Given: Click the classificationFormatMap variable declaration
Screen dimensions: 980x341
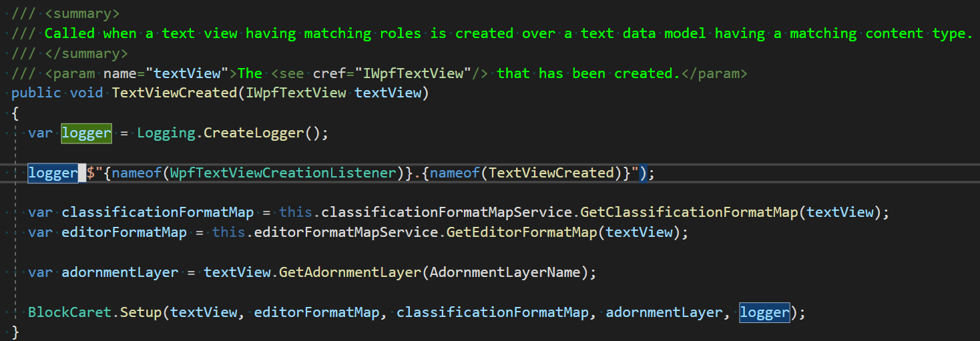Looking at the screenshot, I should point(158,213).
